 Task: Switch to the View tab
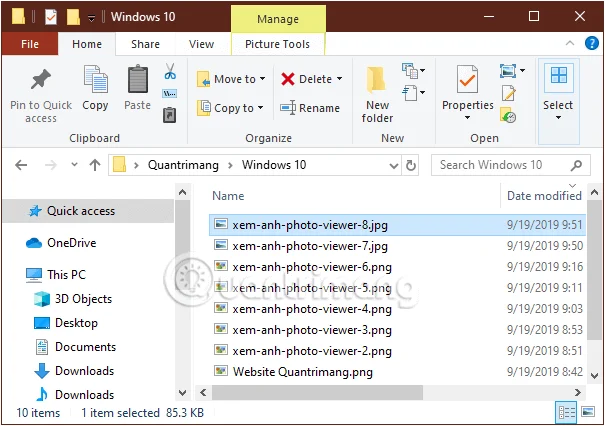point(201,44)
